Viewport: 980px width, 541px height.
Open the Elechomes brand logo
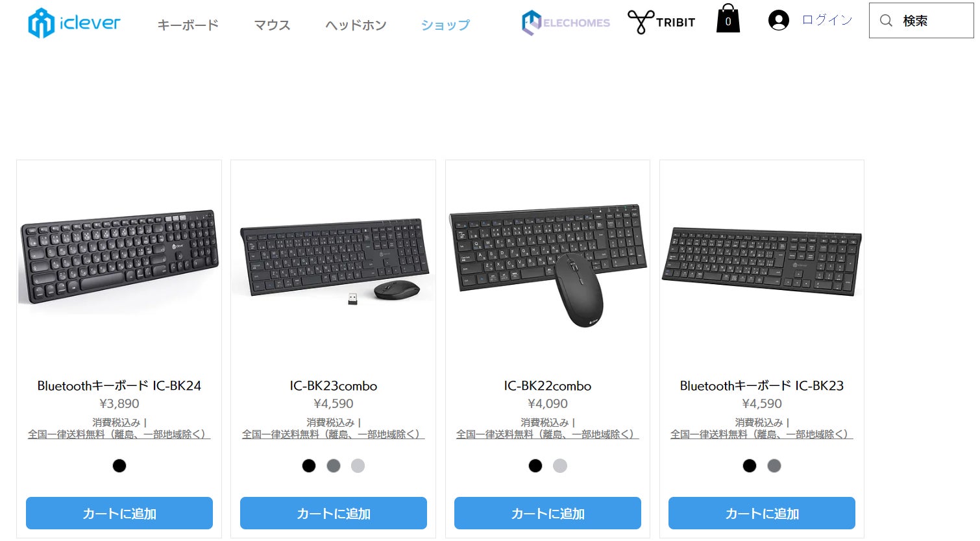(x=565, y=23)
